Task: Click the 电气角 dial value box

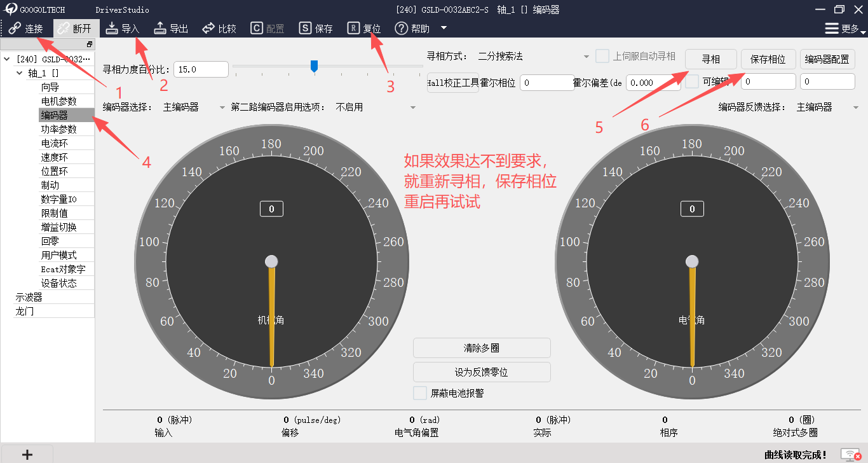Action: (692, 209)
